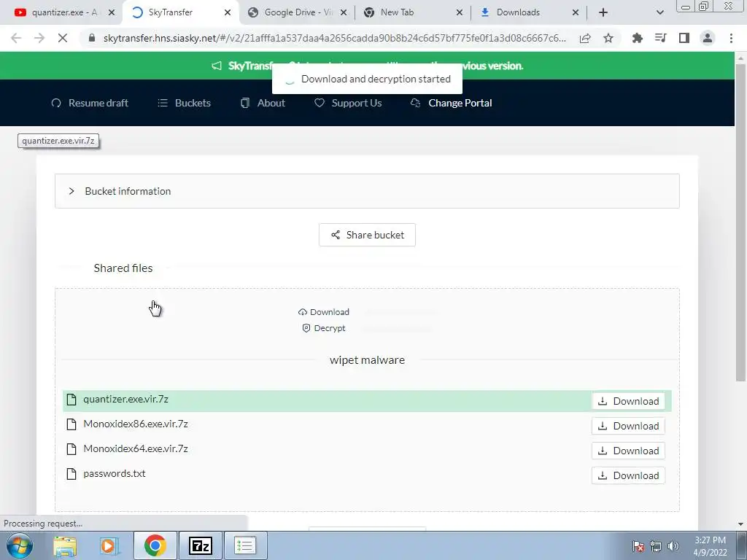Switch to the Google Drive tab
747x560 pixels.
(x=298, y=12)
